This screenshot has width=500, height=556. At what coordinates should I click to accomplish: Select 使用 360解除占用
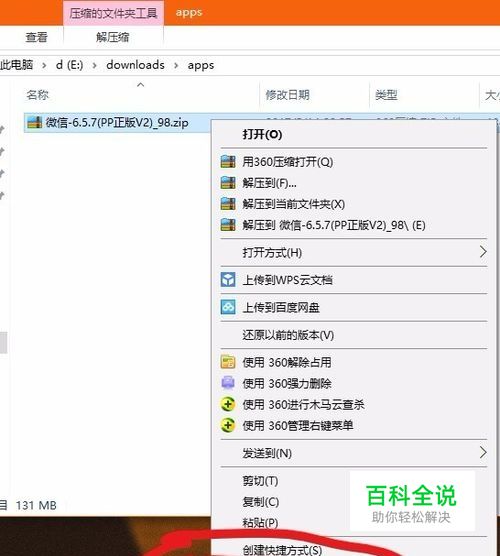tap(287, 362)
